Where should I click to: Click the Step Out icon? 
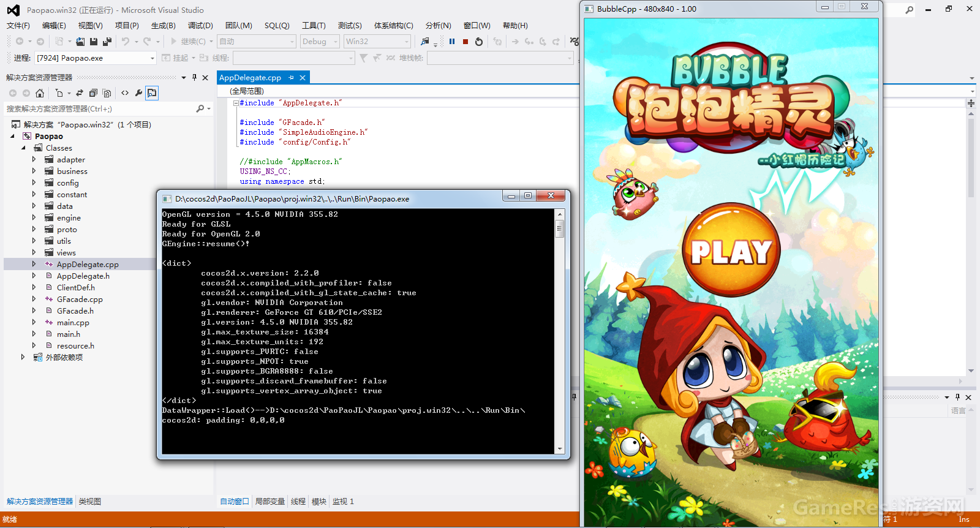pyautogui.click(x=556, y=41)
